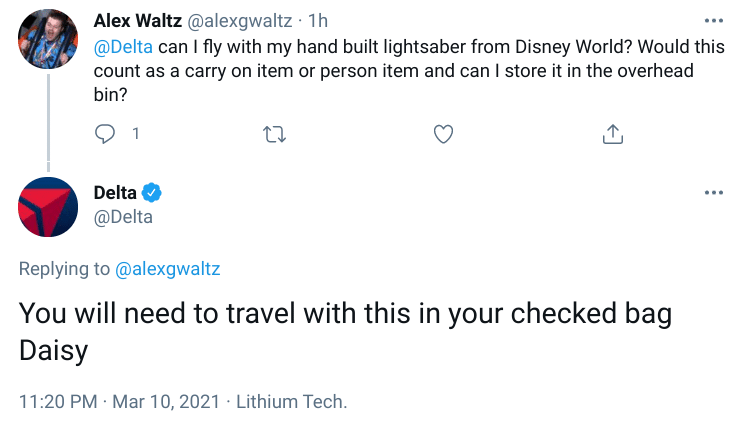Viewport: 743px width, 426px height.
Task: Like Alex Waltz's tweet with heart
Action: point(444,133)
